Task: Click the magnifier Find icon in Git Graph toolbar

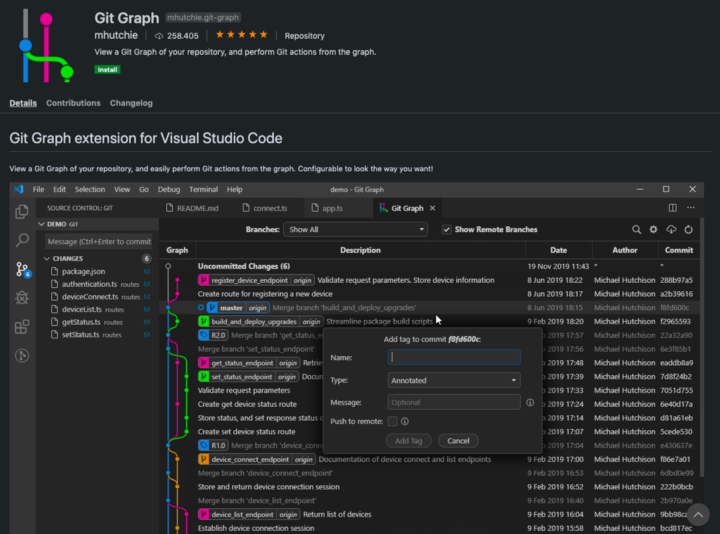Action: coord(636,230)
